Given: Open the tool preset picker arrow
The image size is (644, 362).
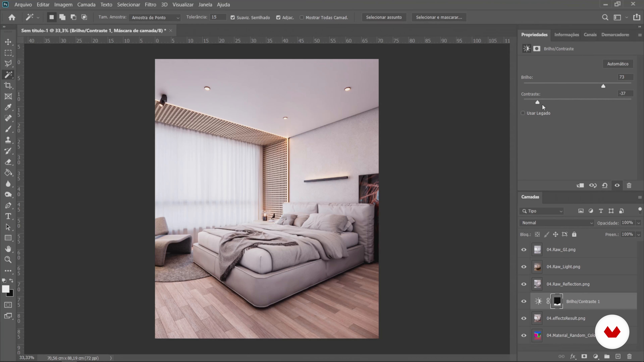Looking at the screenshot, I should coord(38,17).
